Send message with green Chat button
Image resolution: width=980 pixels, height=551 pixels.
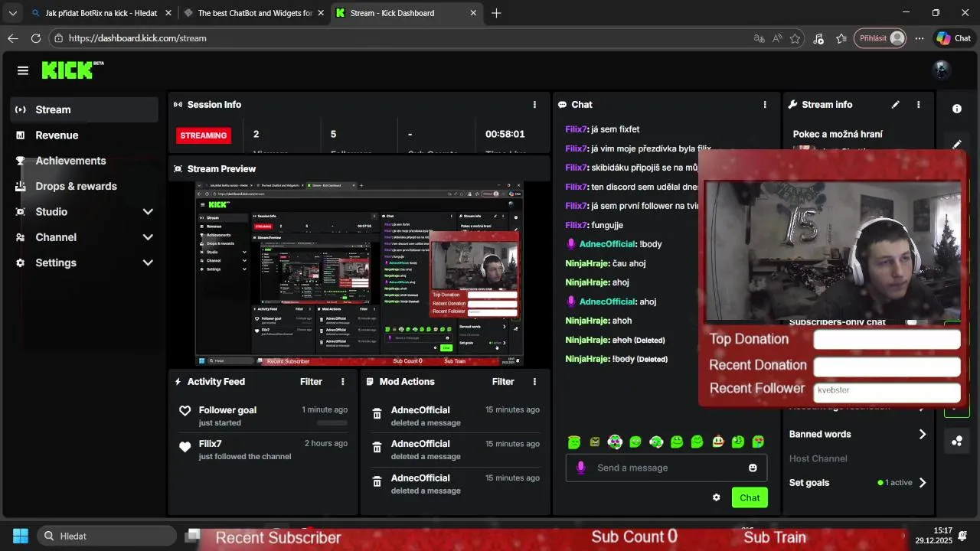(x=750, y=497)
